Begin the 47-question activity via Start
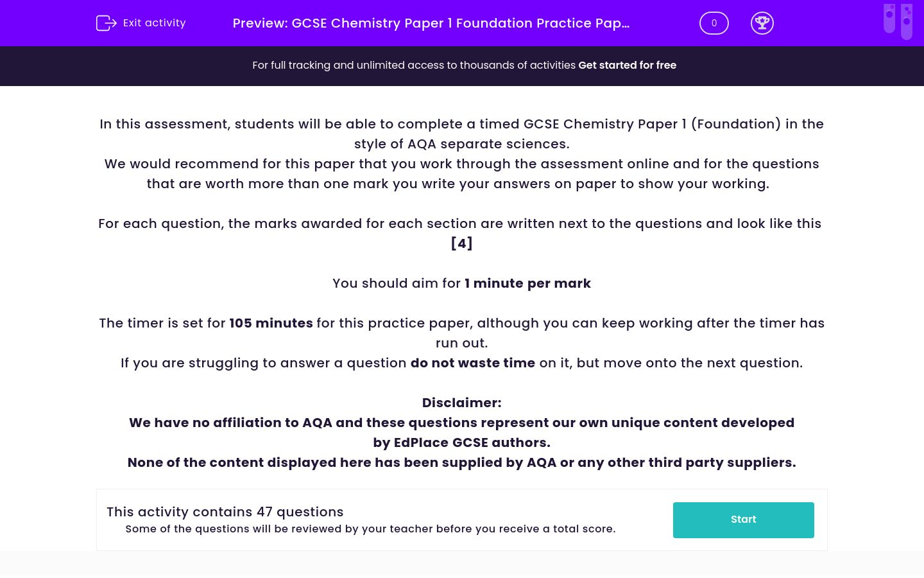This screenshot has height=578, width=924. point(743,520)
